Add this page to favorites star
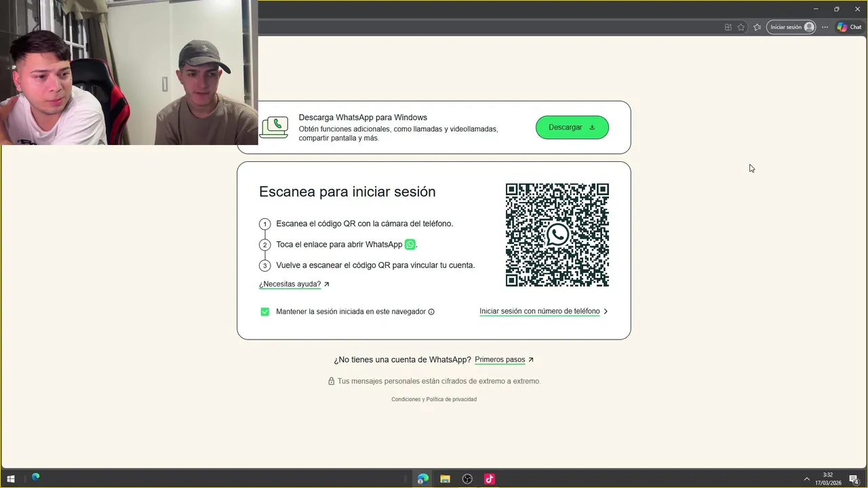The image size is (868, 488). pos(741,27)
